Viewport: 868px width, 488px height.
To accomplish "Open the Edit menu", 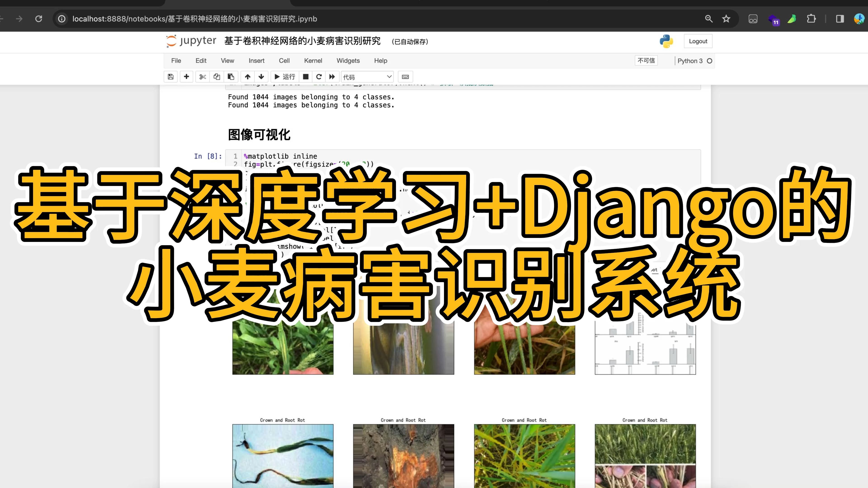I will click(201, 61).
